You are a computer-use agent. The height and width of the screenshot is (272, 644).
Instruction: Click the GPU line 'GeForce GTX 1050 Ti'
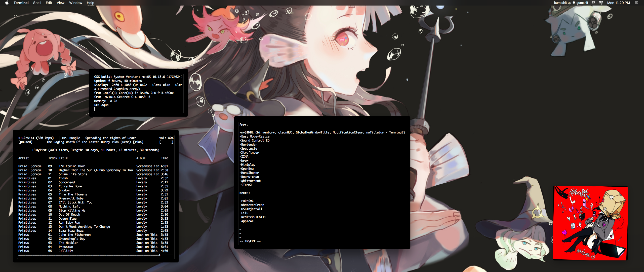click(122, 97)
